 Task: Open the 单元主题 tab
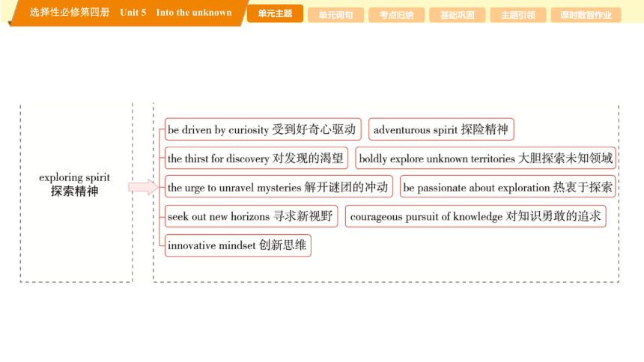click(x=275, y=13)
